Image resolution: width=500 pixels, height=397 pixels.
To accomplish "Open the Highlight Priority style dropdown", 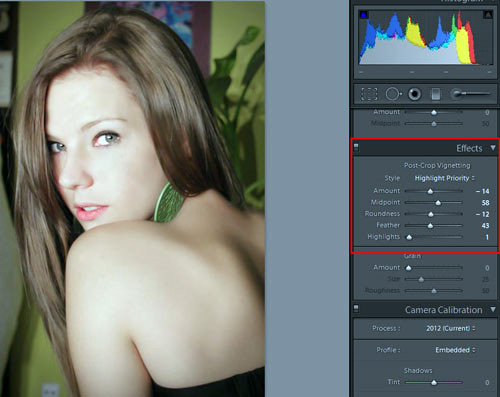I will (x=444, y=178).
